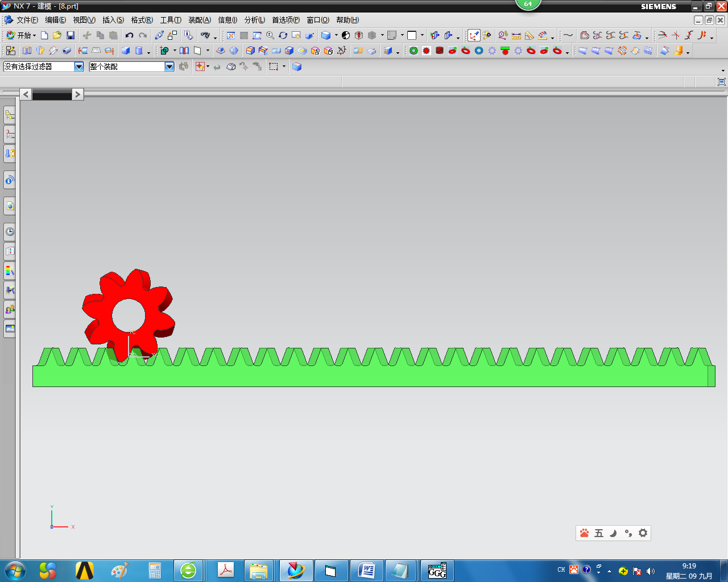Select the magnifier Zoom tool
This screenshot has height=582, width=728.
tap(270, 35)
